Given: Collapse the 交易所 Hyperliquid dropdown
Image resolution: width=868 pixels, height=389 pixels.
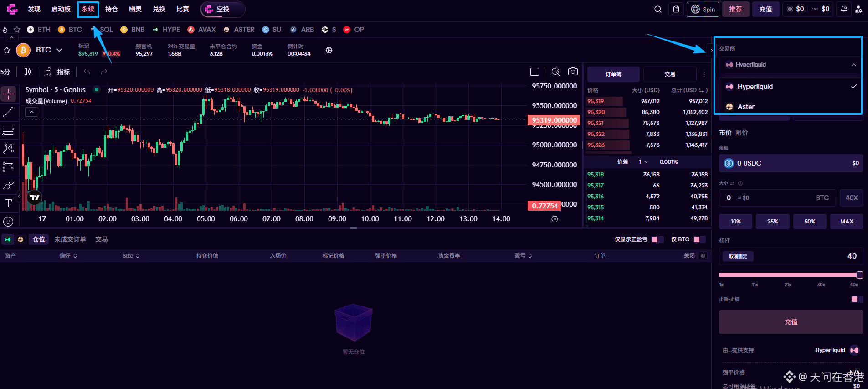Looking at the screenshot, I should click(x=791, y=65).
